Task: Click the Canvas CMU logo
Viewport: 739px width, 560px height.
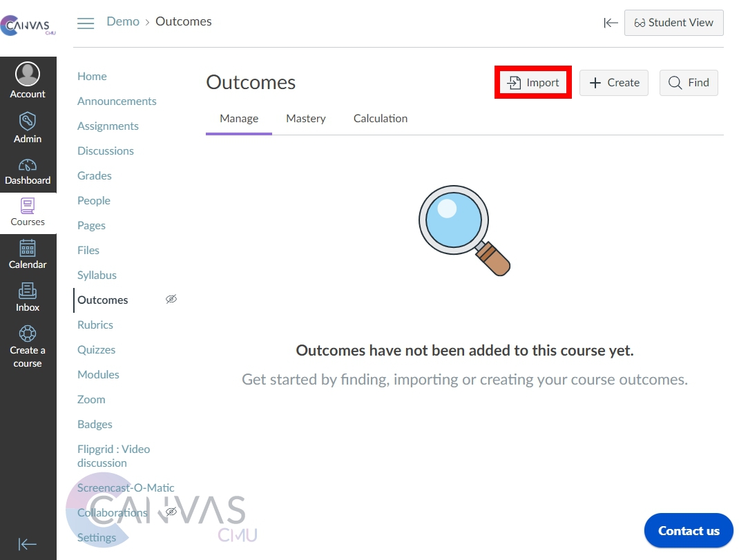Action: 28,26
